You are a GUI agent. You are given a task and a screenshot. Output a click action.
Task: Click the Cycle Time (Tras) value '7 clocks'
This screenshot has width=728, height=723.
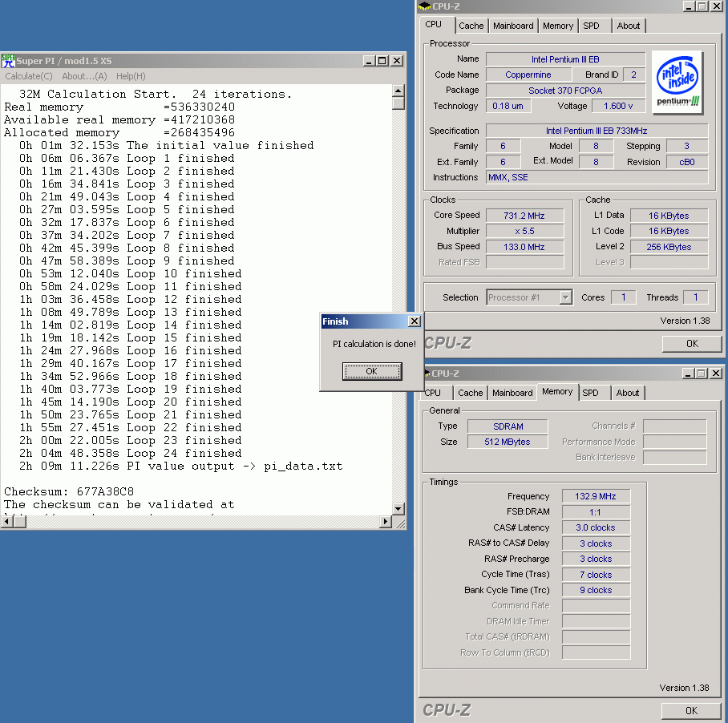pyautogui.click(x=597, y=575)
